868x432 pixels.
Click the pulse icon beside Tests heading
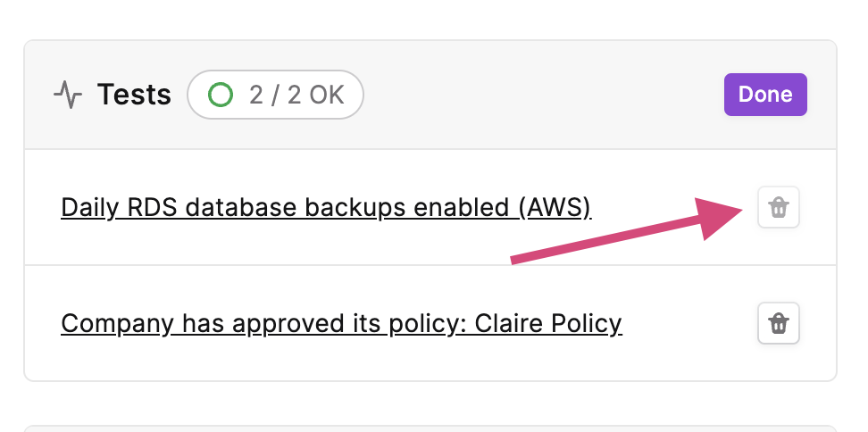pyautogui.click(x=68, y=95)
